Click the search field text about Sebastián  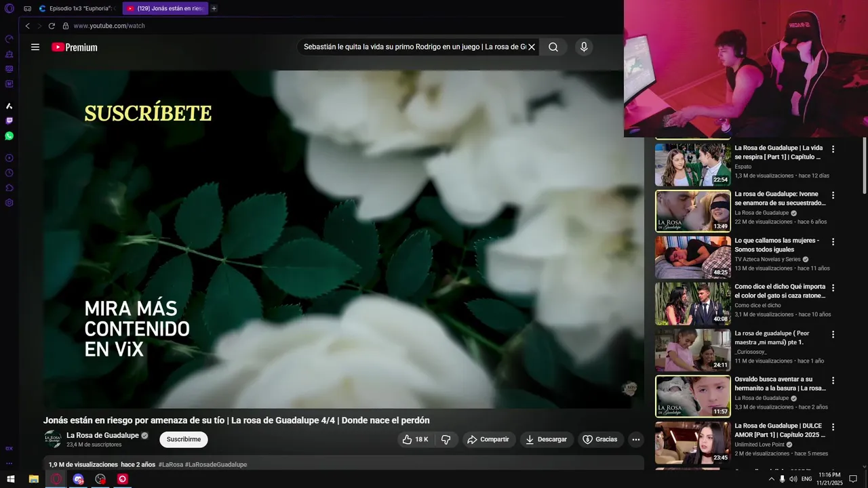414,47
